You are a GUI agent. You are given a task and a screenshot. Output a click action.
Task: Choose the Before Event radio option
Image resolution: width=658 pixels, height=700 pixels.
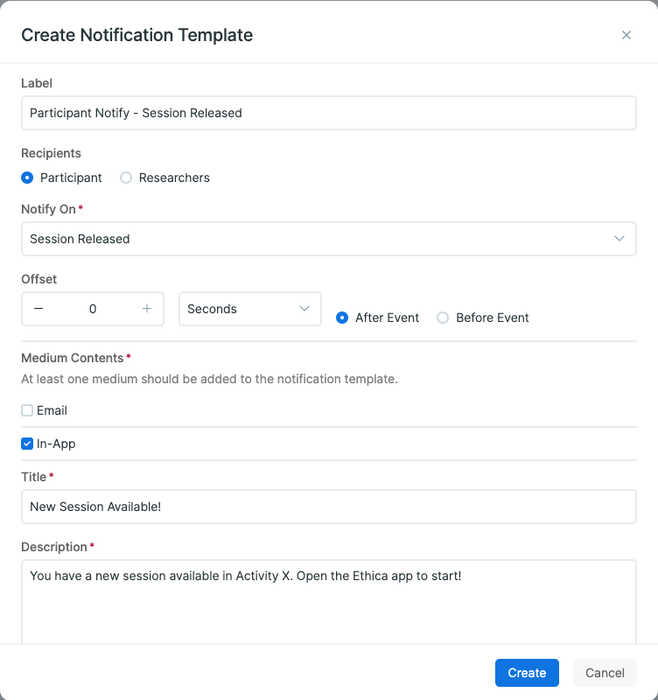[443, 318]
